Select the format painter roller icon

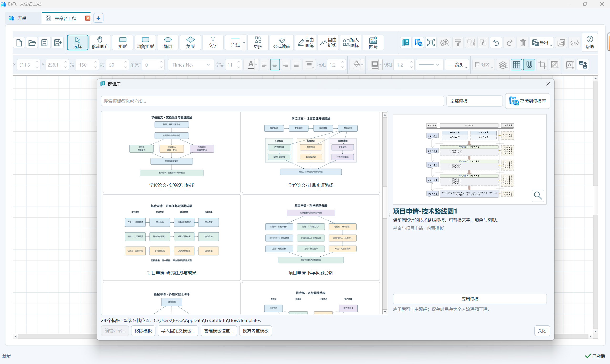click(458, 43)
